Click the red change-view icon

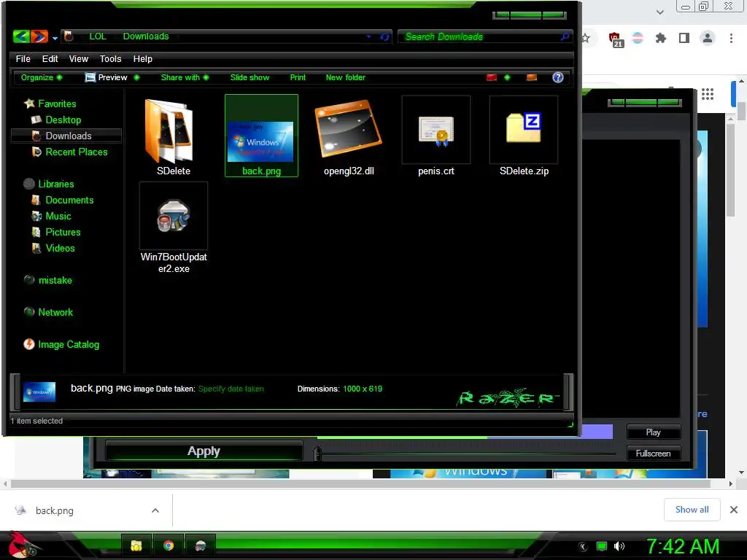coord(492,77)
